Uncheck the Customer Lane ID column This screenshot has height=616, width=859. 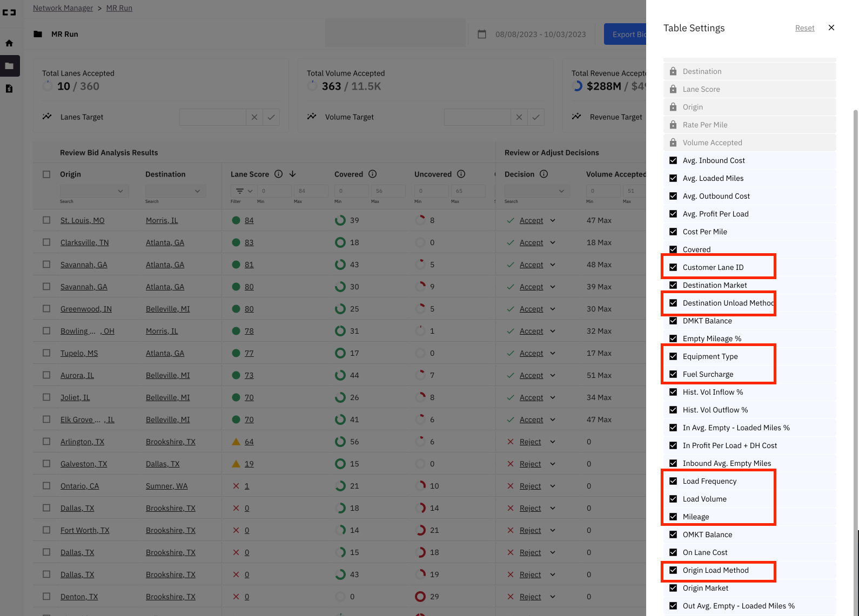673,267
